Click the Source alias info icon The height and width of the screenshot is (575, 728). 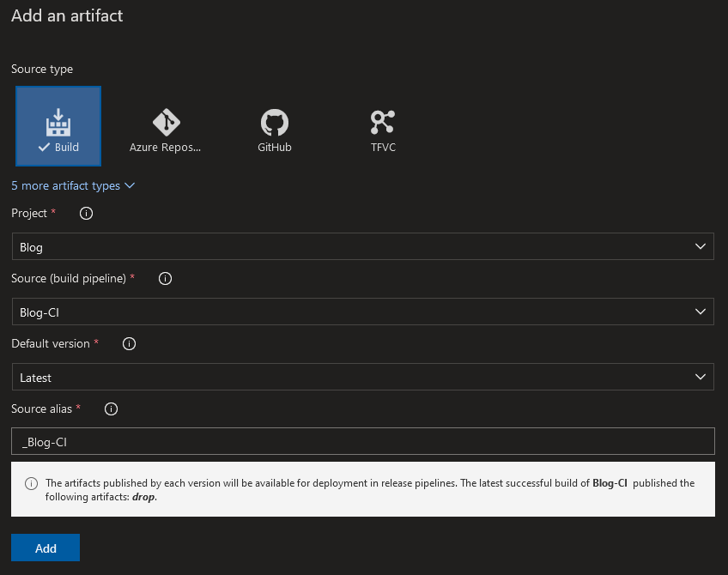(111, 409)
